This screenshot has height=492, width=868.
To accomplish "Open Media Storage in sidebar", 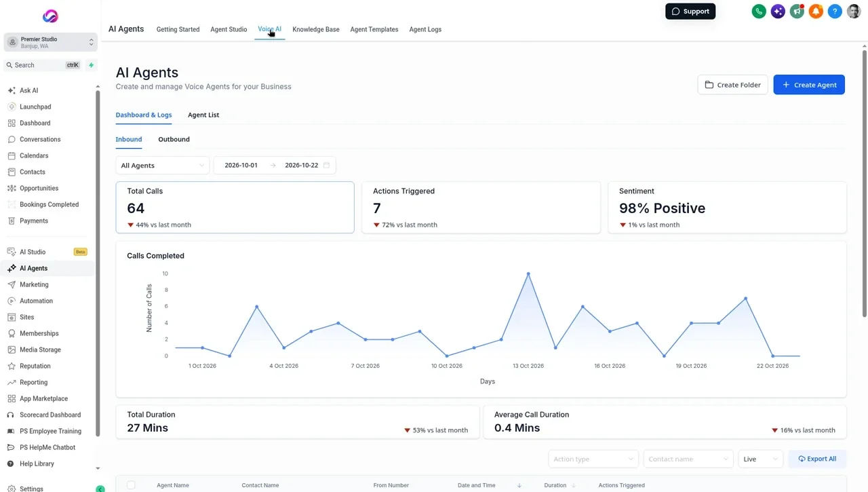I will 40,349.
